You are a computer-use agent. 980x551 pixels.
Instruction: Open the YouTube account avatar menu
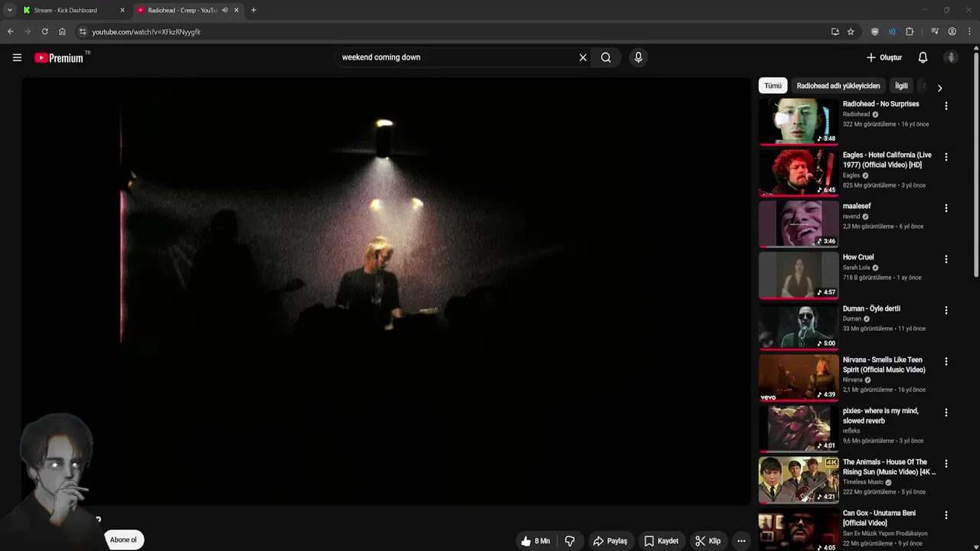[951, 57]
